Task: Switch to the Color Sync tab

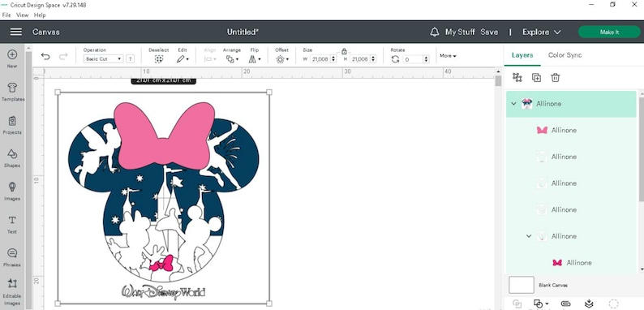Action: tap(565, 55)
